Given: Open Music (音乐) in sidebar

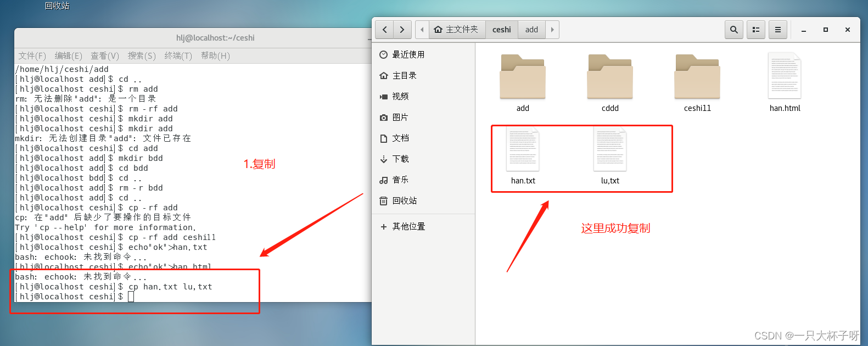Looking at the screenshot, I should pos(423,180).
